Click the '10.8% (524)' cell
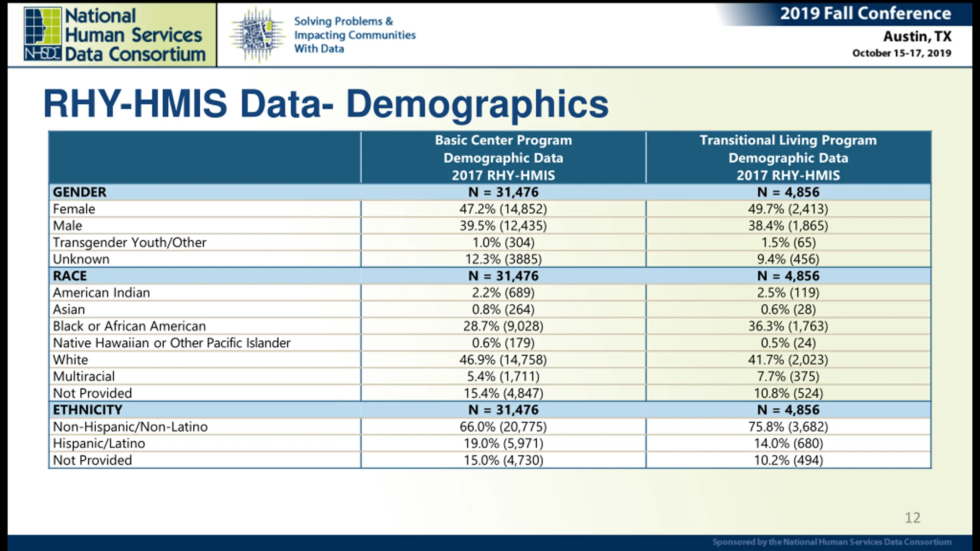Image resolution: width=980 pixels, height=551 pixels. 788,393
